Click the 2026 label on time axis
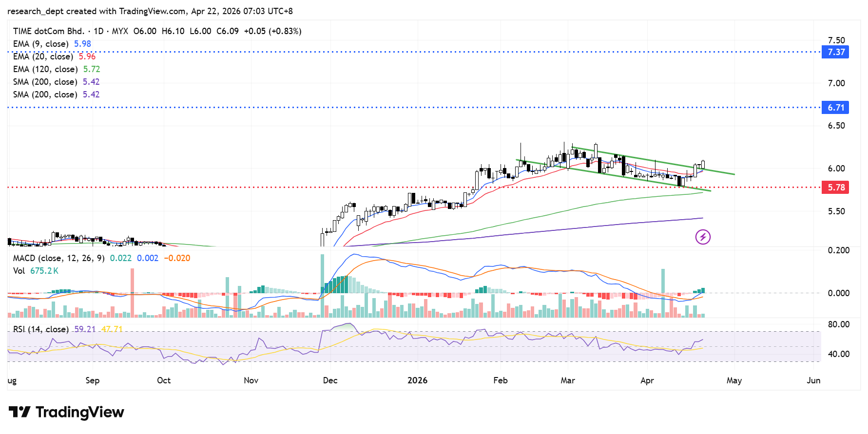868x434 pixels. click(417, 380)
